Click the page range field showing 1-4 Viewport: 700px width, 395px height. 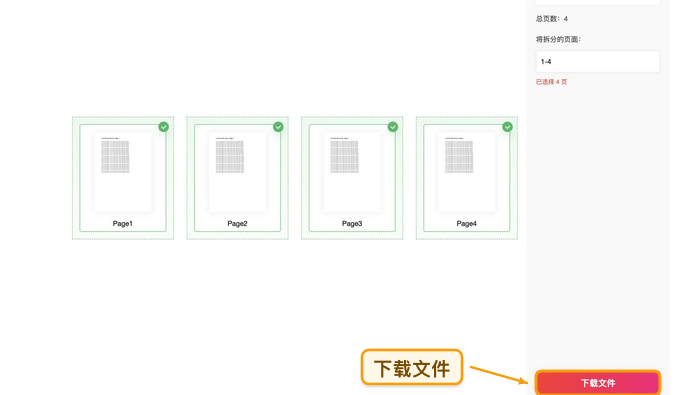click(x=598, y=62)
